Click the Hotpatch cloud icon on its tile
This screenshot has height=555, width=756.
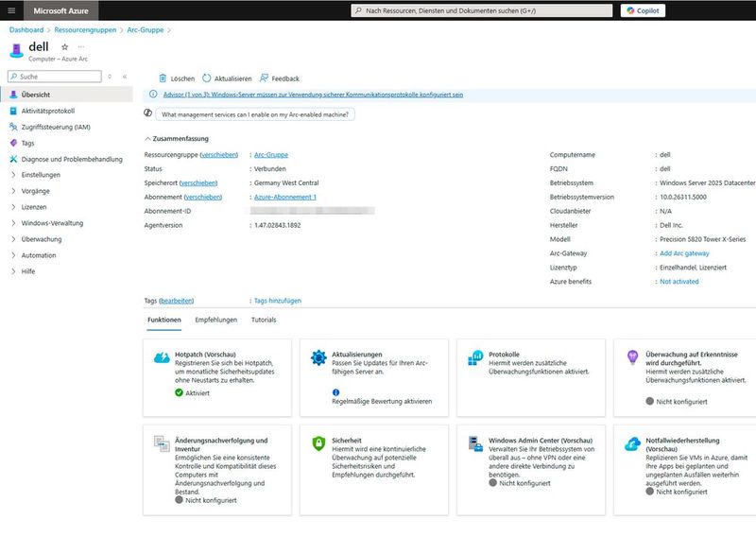(x=162, y=356)
